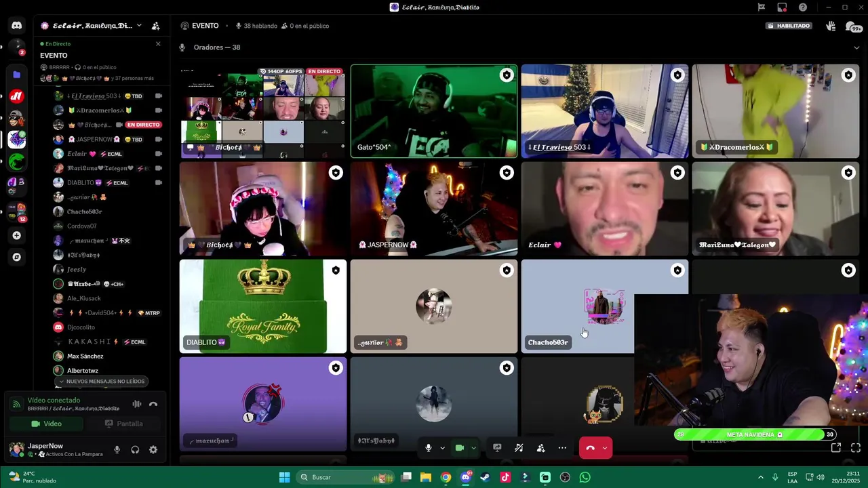Toggle Video button in voice panel
Image resolution: width=868 pixels, height=488 pixels.
point(47,424)
